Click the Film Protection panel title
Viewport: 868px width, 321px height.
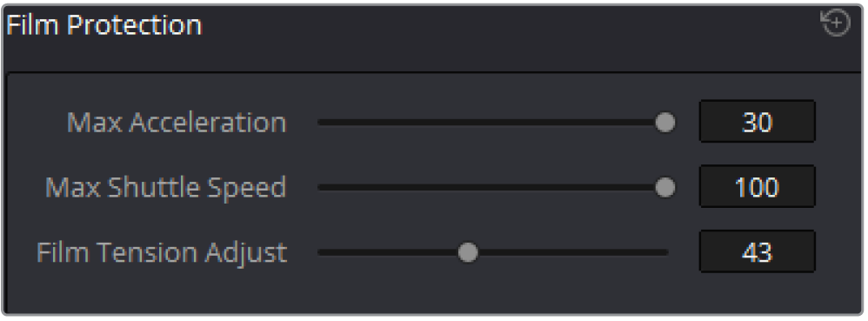[104, 25]
